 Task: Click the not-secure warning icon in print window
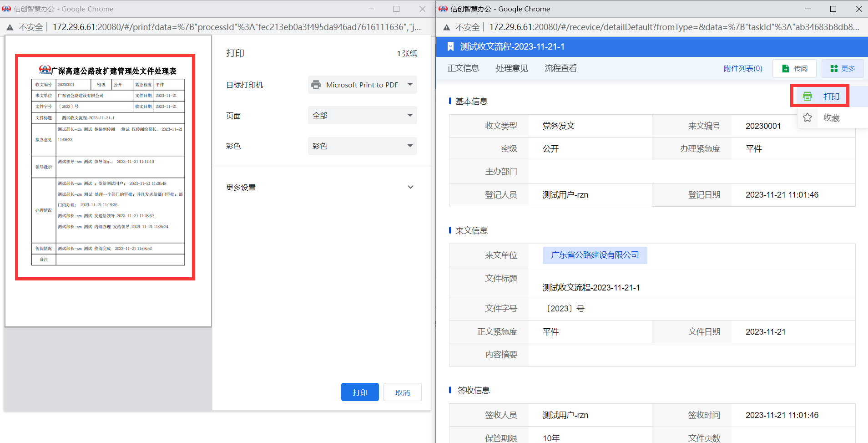point(10,27)
